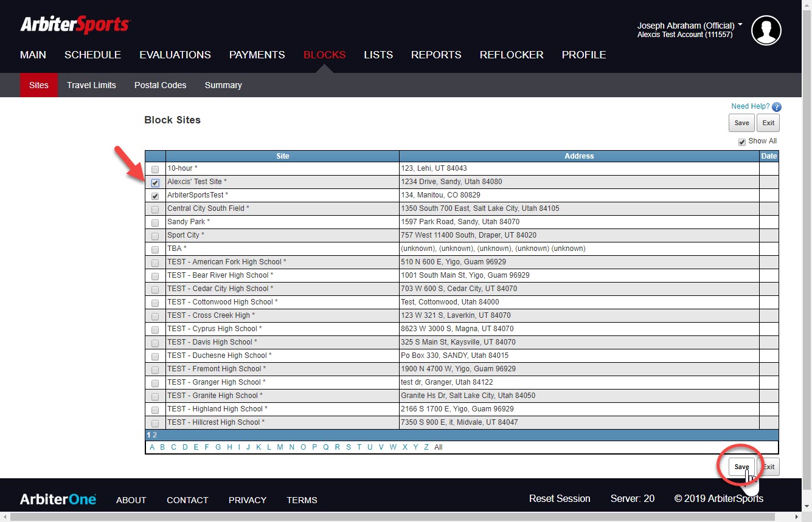The width and height of the screenshot is (812, 522).
Task: Filter sites by letter M
Action: (280, 447)
